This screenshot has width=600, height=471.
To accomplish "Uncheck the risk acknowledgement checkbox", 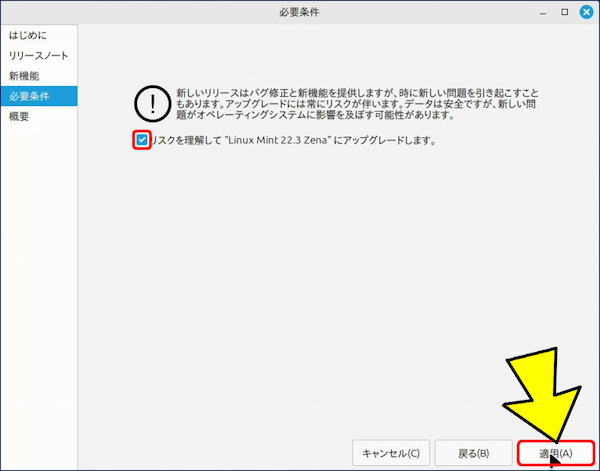I will click(142, 140).
